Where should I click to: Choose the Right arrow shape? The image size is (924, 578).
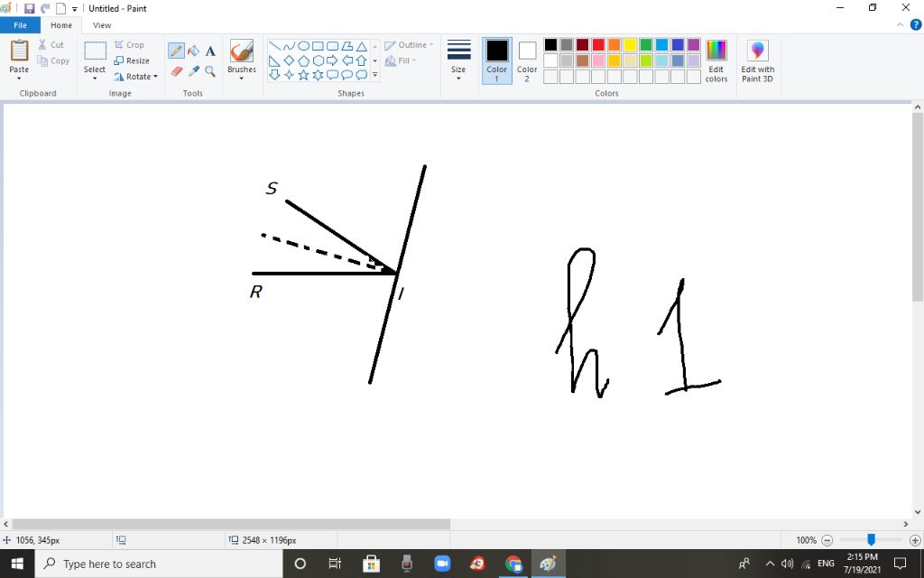pyautogui.click(x=332, y=61)
